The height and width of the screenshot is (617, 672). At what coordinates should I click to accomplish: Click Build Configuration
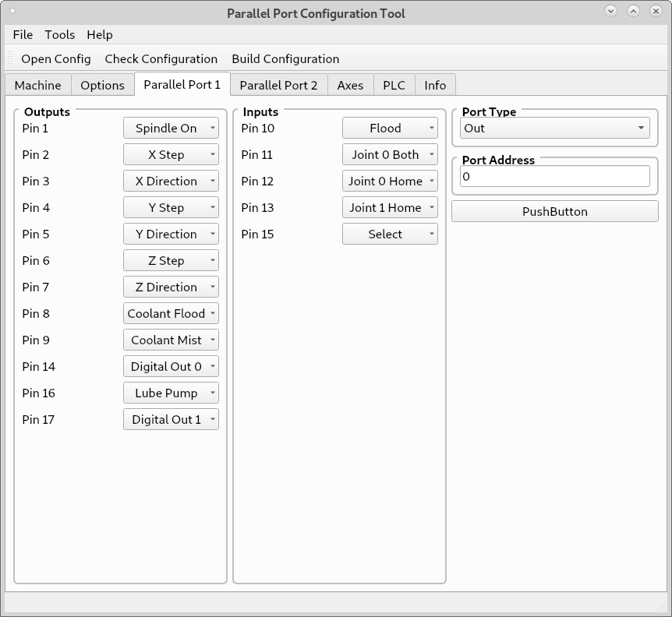click(x=285, y=58)
